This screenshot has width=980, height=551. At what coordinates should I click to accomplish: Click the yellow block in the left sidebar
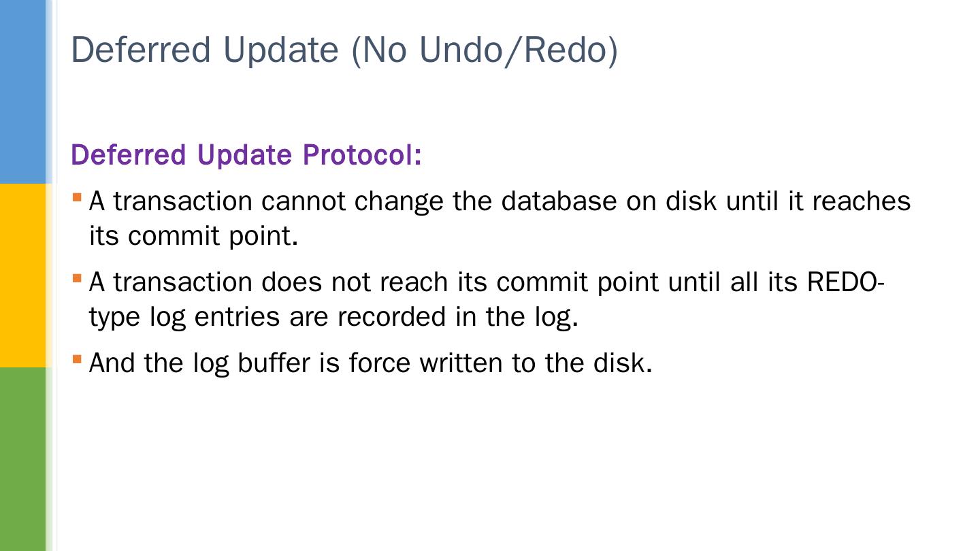(22, 275)
